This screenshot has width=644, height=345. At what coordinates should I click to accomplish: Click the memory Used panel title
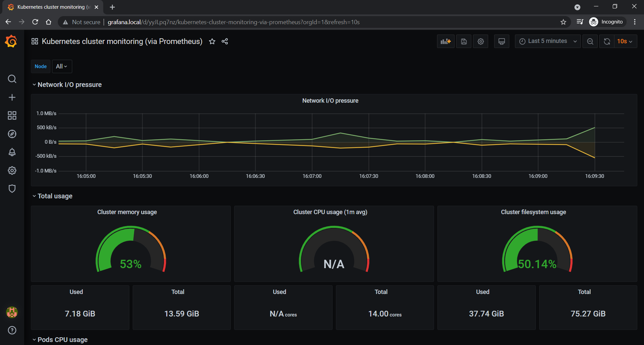76,292
